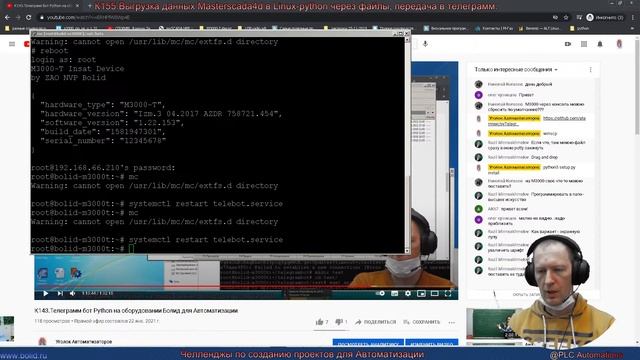Click the video title text К143
This screenshot has height=360, width=640.
[136, 311]
